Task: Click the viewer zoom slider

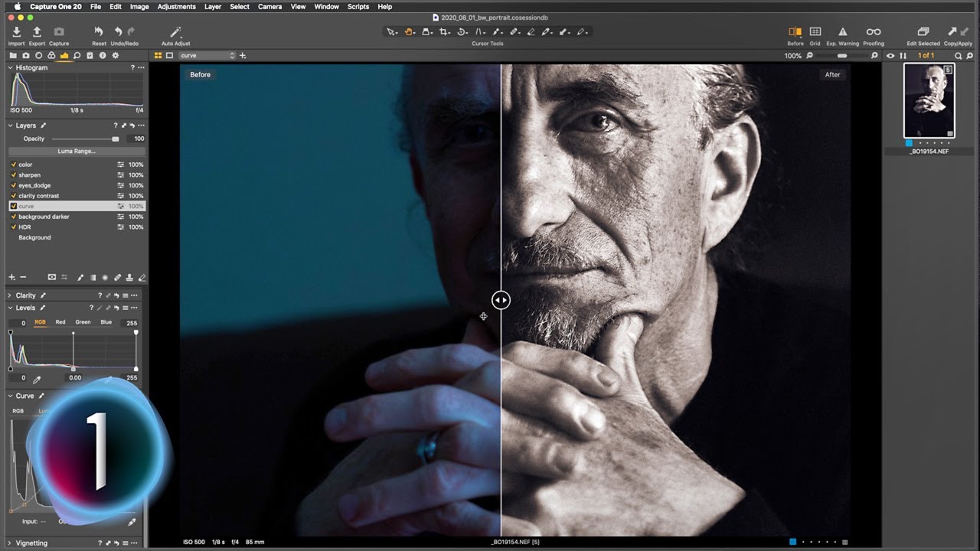Action: click(x=842, y=56)
